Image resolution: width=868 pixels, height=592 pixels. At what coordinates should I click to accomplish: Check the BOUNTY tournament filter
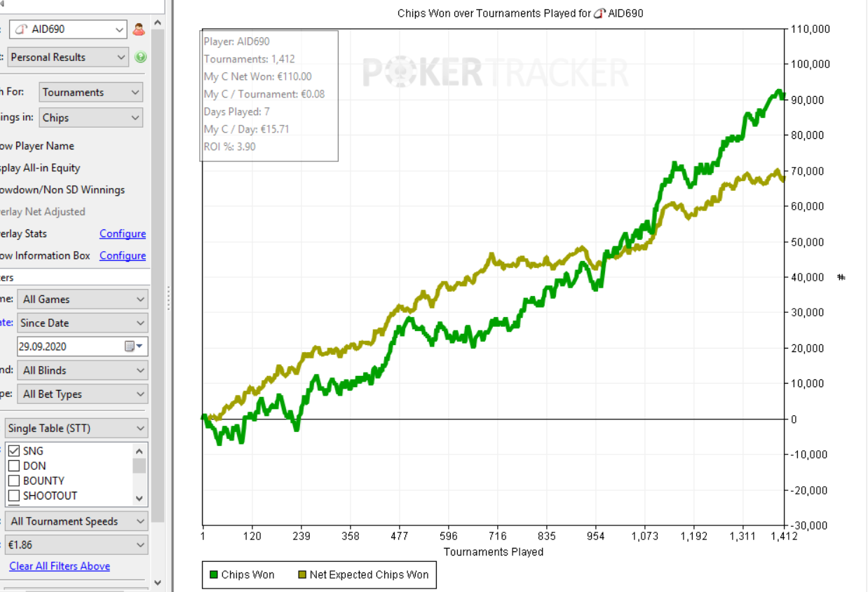[x=13, y=480]
